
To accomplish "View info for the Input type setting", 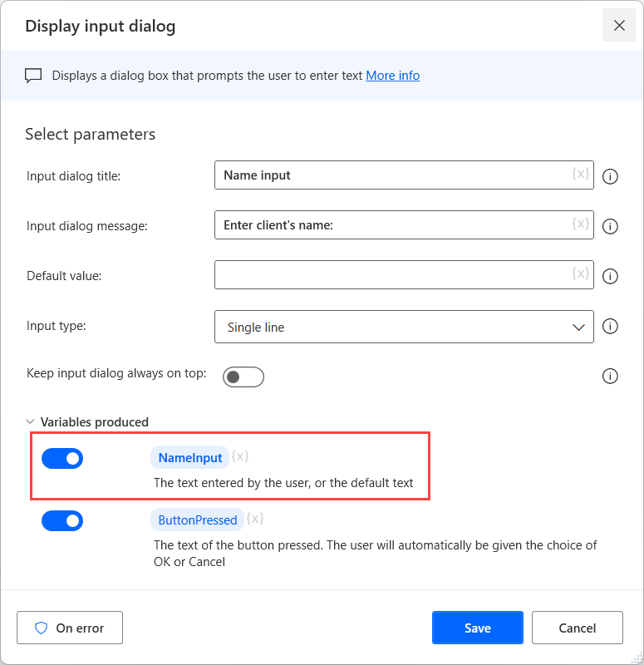I will pos(610,327).
